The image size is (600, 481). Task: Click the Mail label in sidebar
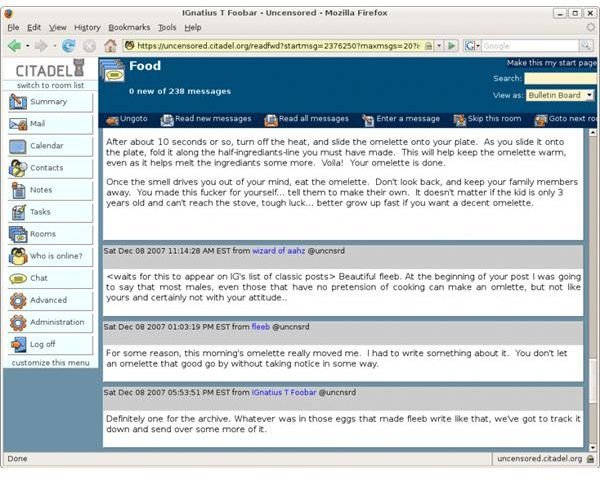[38, 124]
